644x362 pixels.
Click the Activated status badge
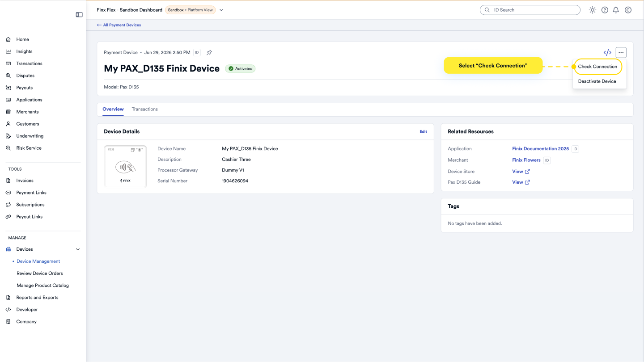point(240,69)
